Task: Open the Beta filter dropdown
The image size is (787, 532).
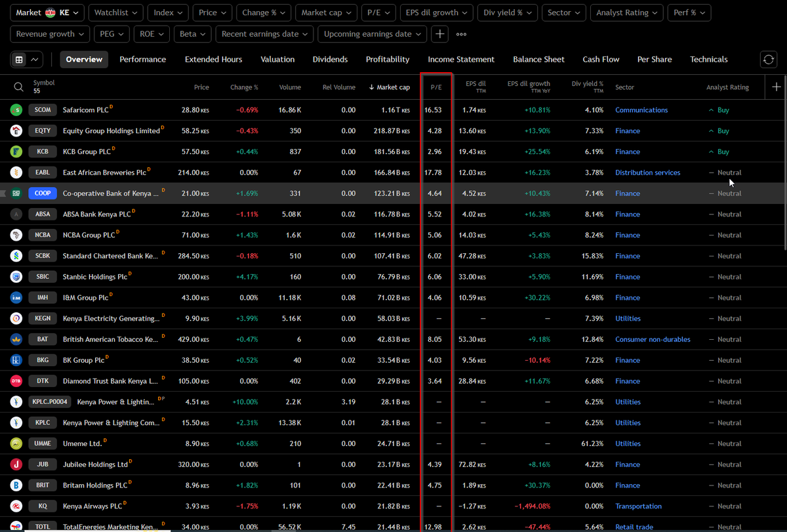Action: (193, 34)
